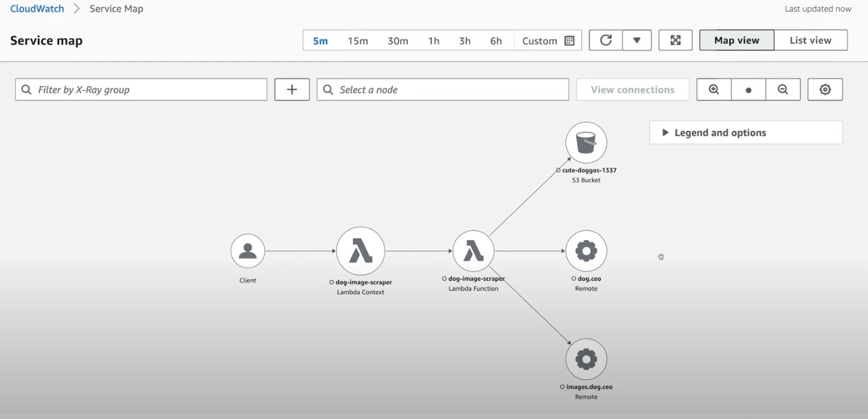This screenshot has height=419, width=868.
Task: Zoom in on the service map
Action: point(714,89)
